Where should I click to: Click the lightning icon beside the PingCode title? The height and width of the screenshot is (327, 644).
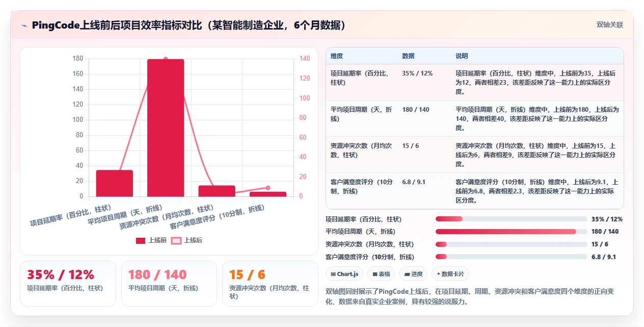[24, 25]
